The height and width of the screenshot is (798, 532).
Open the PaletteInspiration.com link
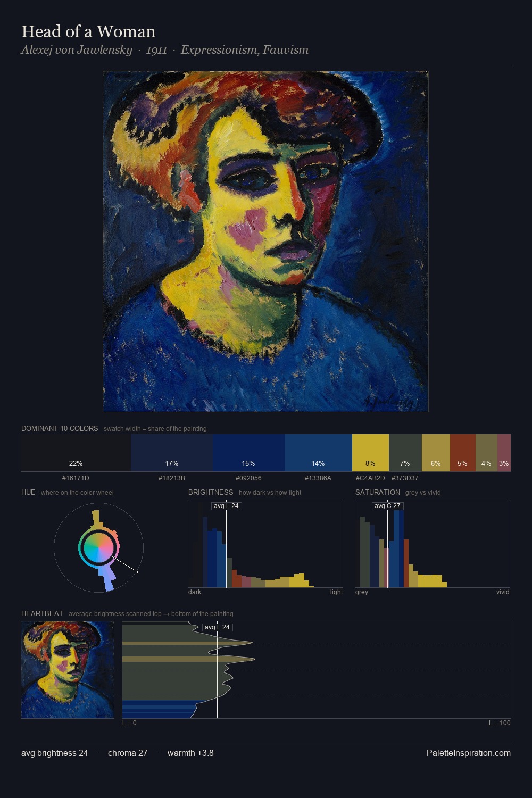(x=469, y=753)
